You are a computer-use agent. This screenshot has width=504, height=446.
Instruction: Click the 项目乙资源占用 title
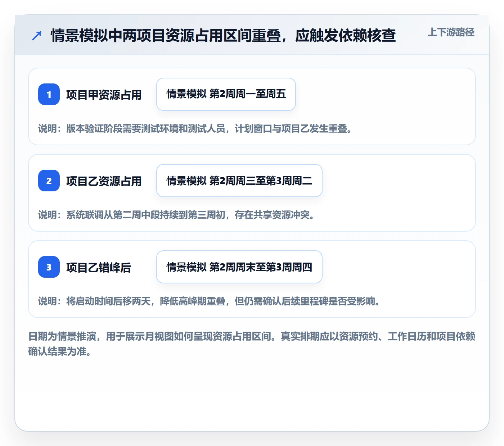tap(104, 181)
